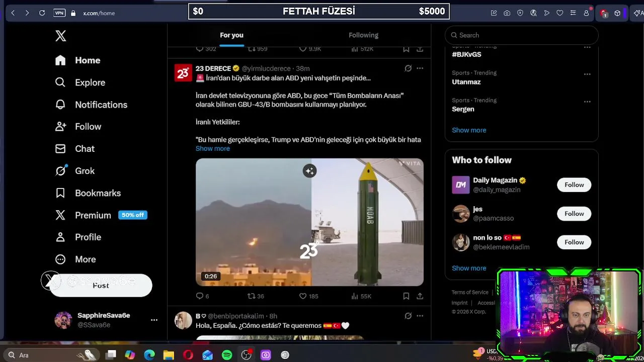The height and width of the screenshot is (362, 644).
Task: Click the Post button
Action: (101, 286)
